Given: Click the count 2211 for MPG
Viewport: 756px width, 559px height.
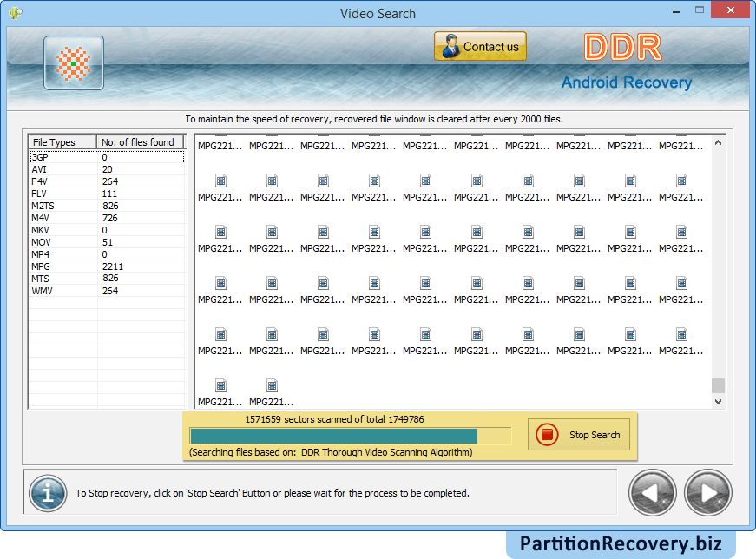Looking at the screenshot, I should (x=112, y=266).
